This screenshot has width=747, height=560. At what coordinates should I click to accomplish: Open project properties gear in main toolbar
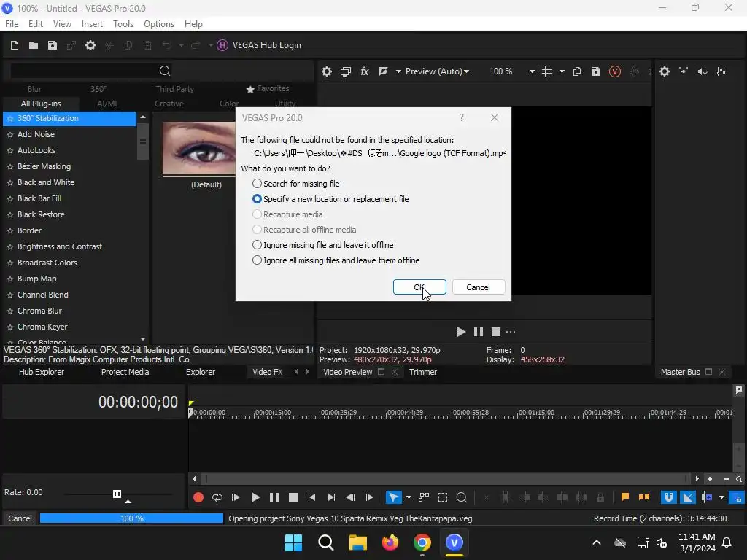coord(90,45)
